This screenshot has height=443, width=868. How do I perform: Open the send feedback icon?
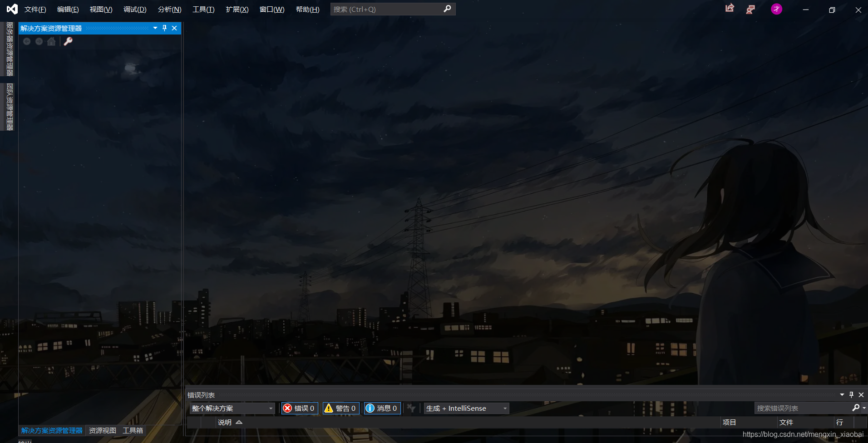tap(750, 9)
